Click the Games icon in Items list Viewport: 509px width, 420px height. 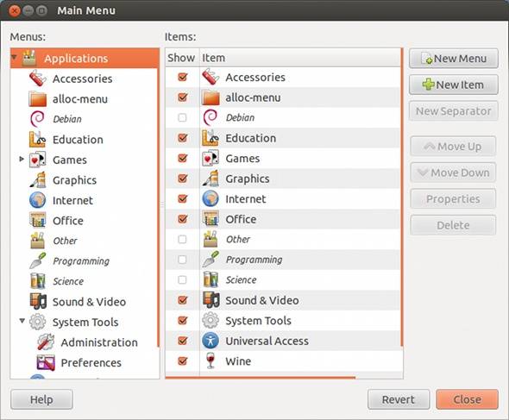click(211, 158)
